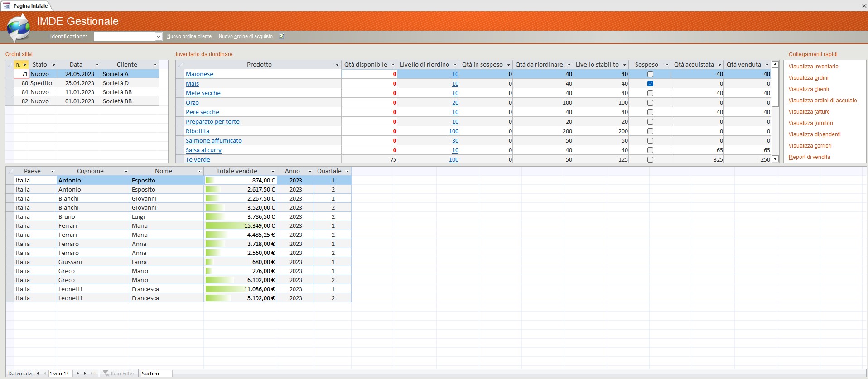
Task: Open Cliente column filter arrow
Action: (155, 65)
